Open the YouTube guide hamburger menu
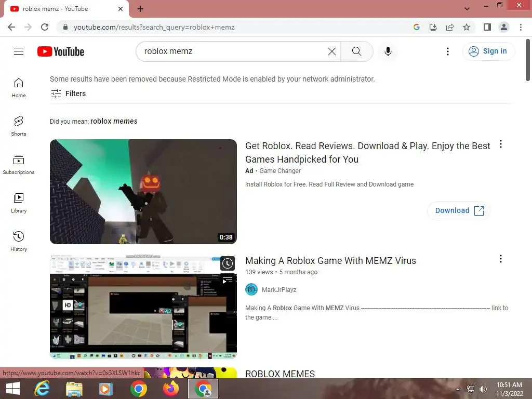Image resolution: width=532 pixels, height=399 pixels. [x=19, y=51]
